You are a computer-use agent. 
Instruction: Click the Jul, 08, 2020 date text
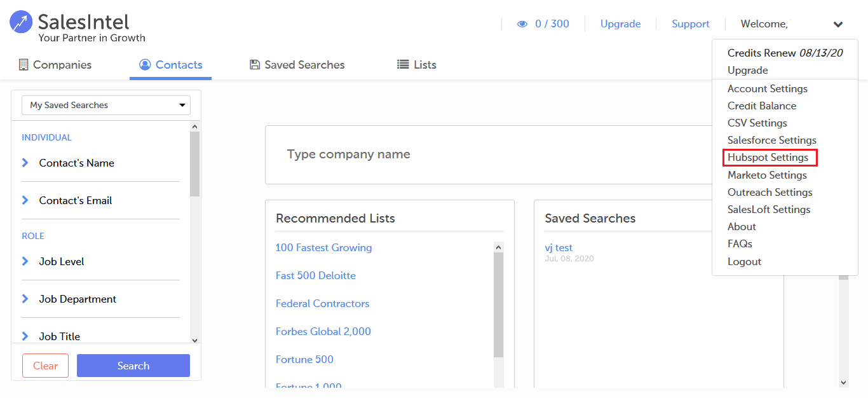tap(569, 259)
